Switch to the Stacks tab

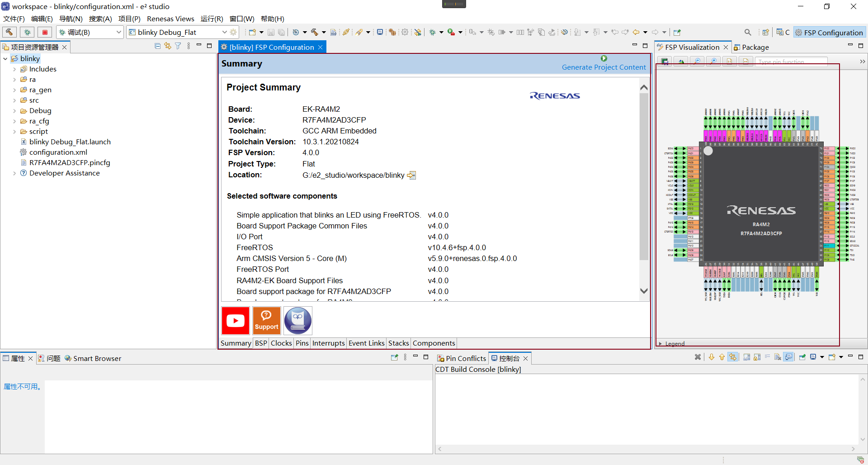coord(399,343)
